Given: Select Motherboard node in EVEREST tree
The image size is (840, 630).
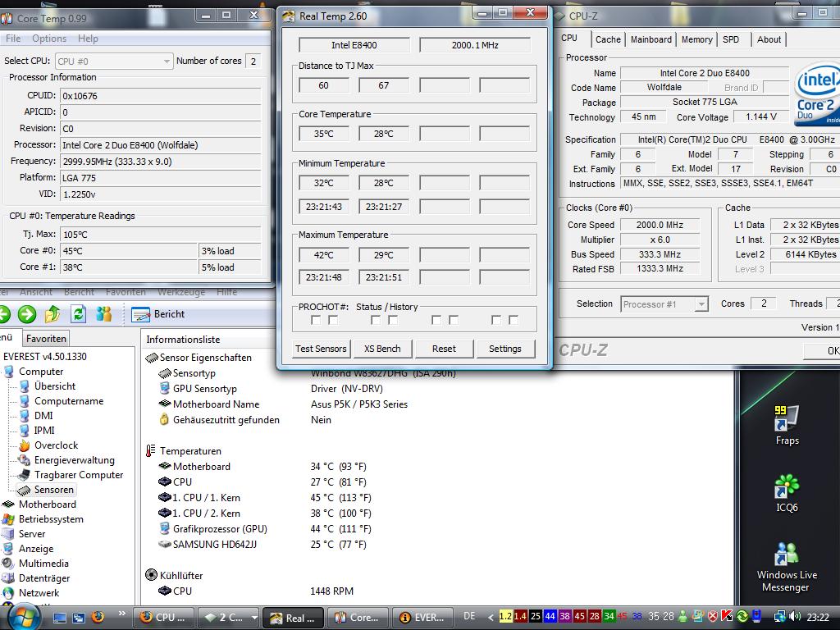Looking at the screenshot, I should point(47,504).
